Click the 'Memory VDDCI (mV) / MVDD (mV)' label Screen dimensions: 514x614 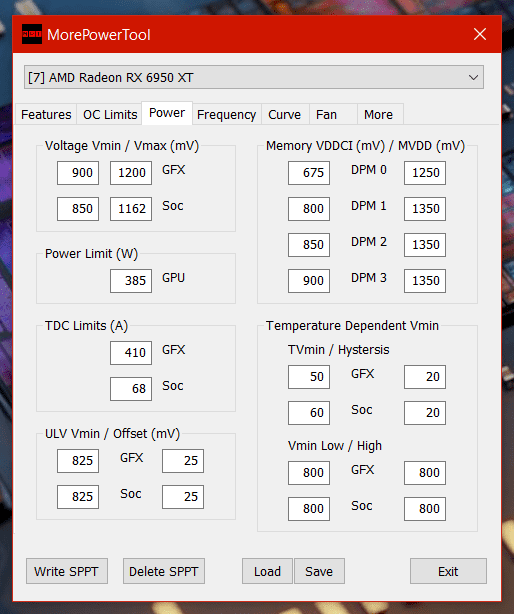tap(365, 146)
